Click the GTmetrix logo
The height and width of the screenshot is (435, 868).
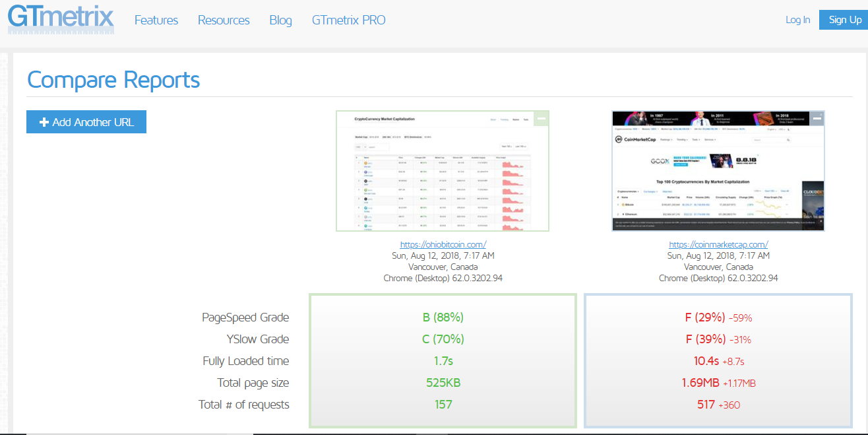coord(61,19)
